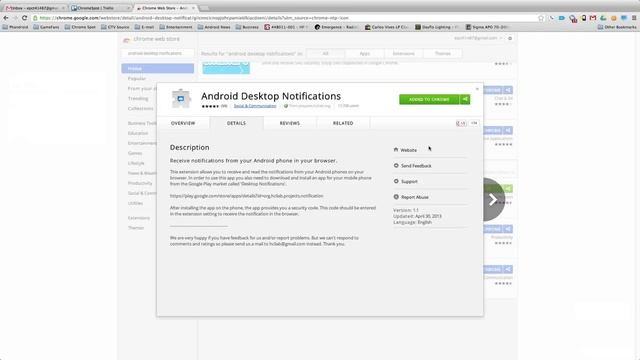Open a new tab with the new-tab button
The image size is (640, 360).
[x=204, y=8]
